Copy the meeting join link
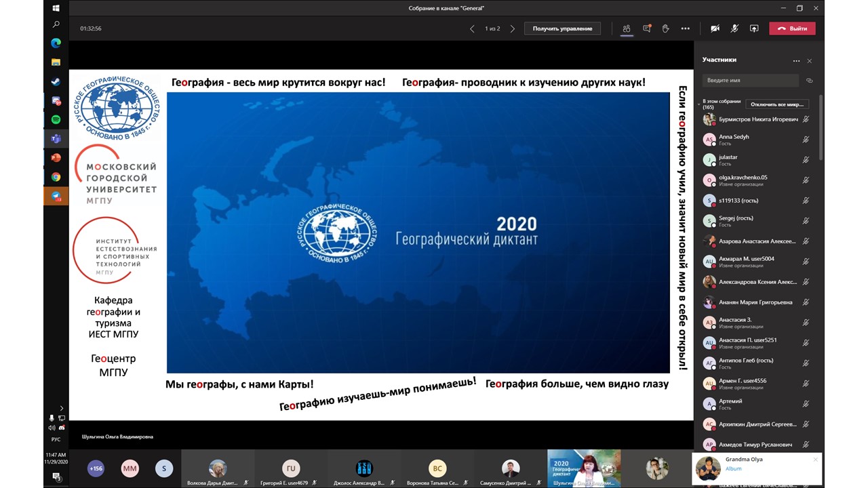 (x=809, y=80)
